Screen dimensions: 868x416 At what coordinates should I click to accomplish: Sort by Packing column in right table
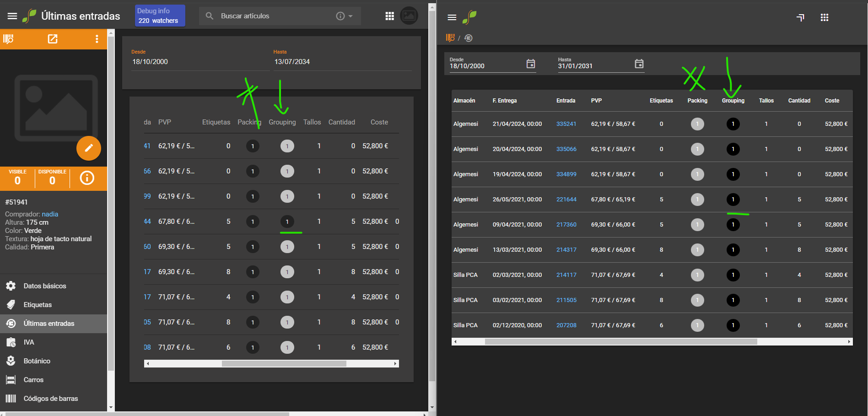point(697,101)
